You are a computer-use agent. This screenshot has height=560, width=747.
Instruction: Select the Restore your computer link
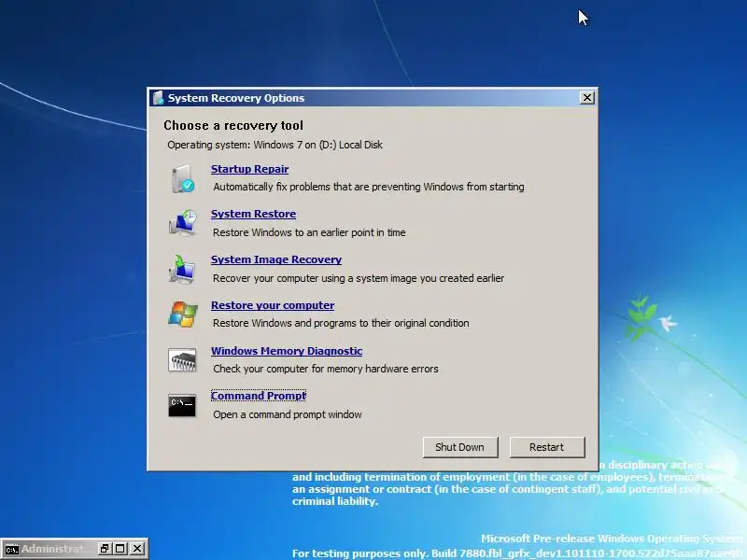click(x=273, y=305)
